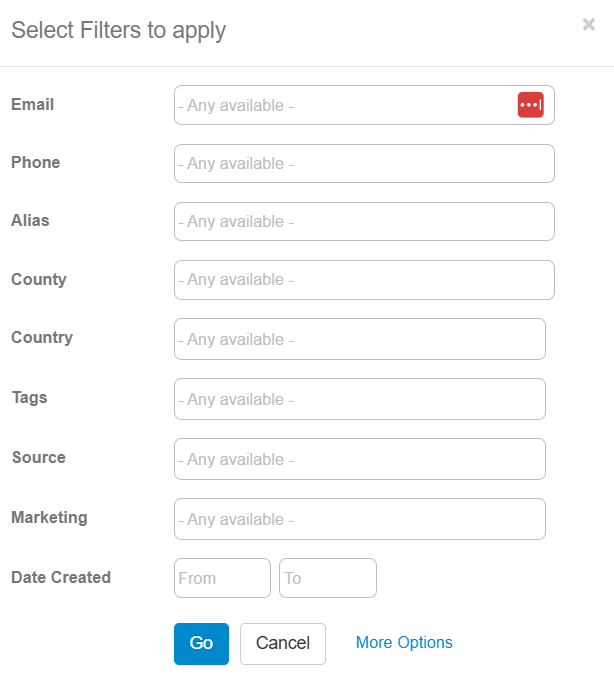Click the Date Created To field
614x687 pixels.
[x=328, y=578]
